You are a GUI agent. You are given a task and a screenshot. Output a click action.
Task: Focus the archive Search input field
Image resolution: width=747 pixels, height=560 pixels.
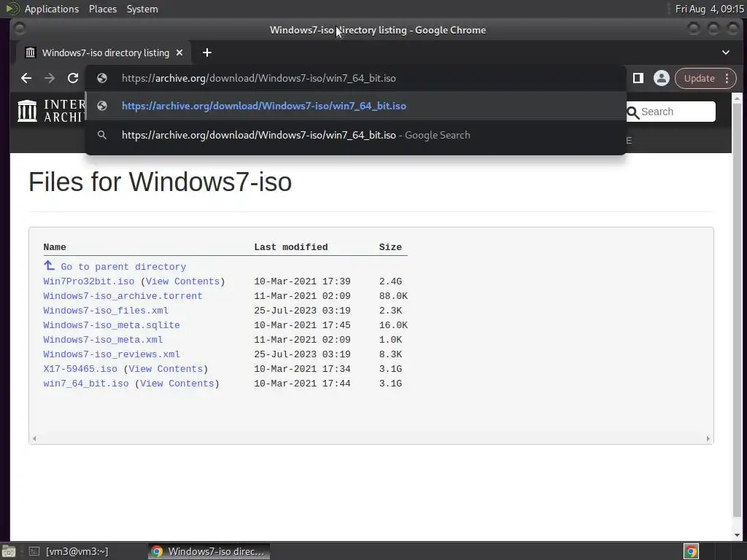[x=671, y=112]
